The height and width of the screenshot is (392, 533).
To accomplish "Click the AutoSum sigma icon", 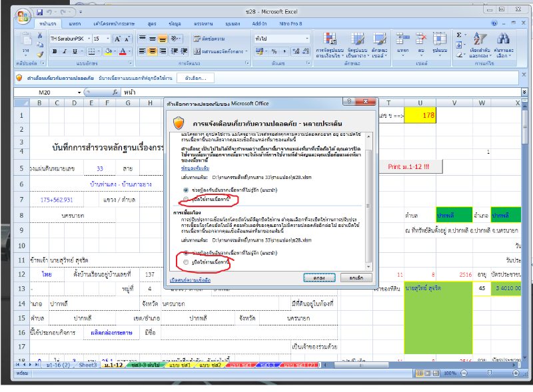I will [458, 35].
